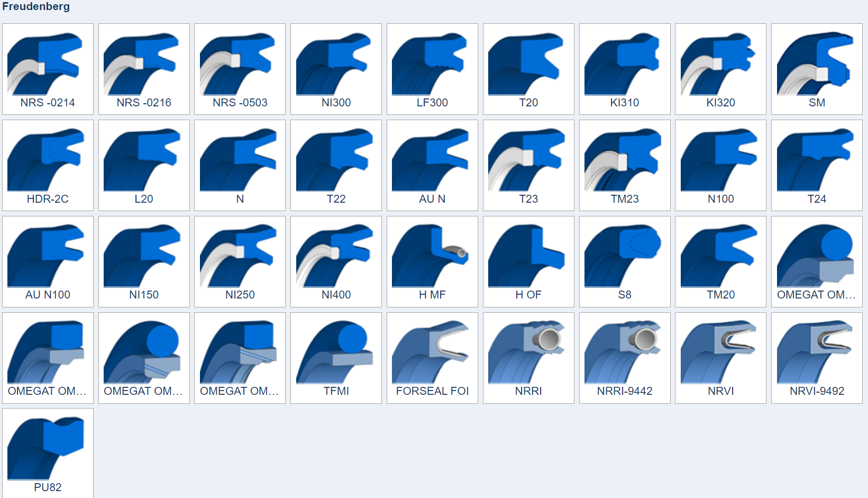Choose the NI300 seal type
868x498 pixels.
click(336, 69)
